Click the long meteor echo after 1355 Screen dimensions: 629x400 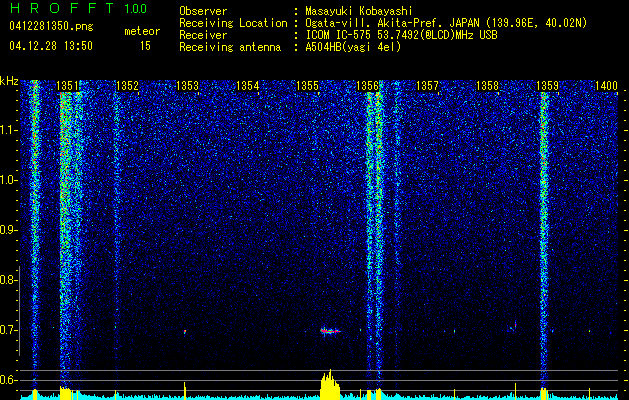point(330,331)
